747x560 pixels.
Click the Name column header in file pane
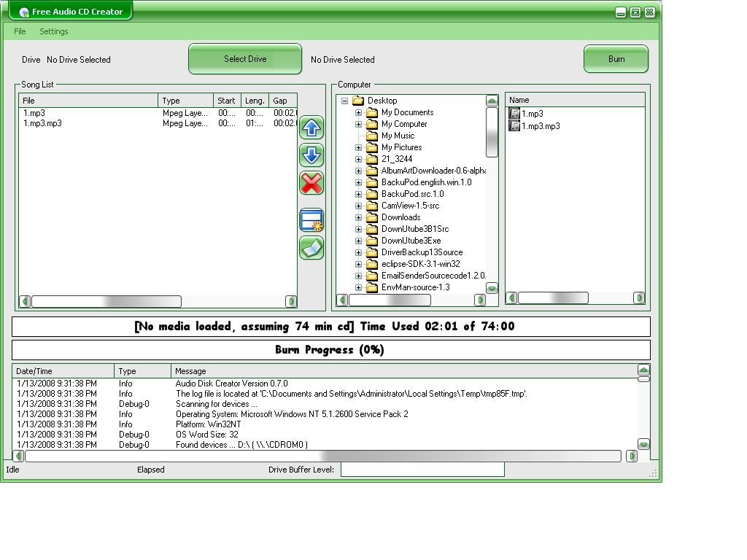(x=575, y=100)
